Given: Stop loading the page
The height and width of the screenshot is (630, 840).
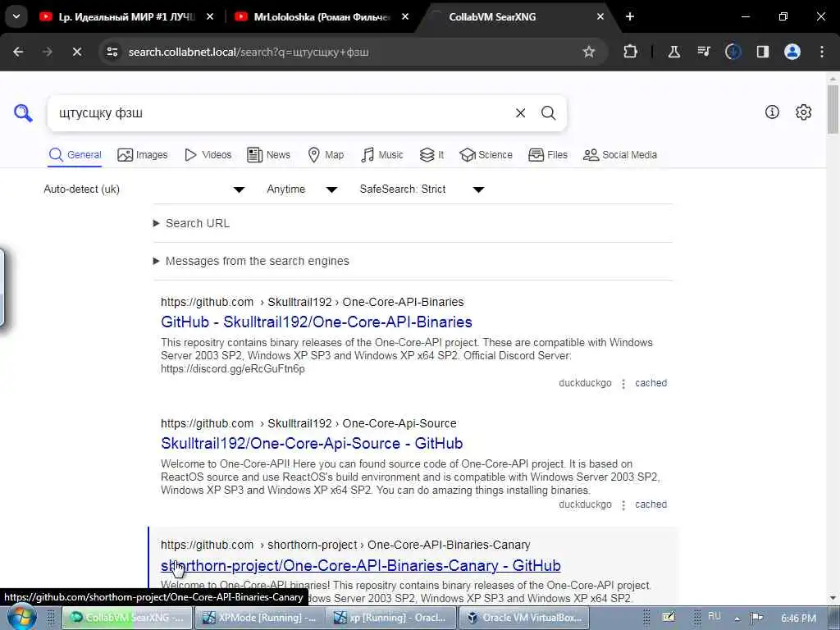Looking at the screenshot, I should pyautogui.click(x=76, y=52).
